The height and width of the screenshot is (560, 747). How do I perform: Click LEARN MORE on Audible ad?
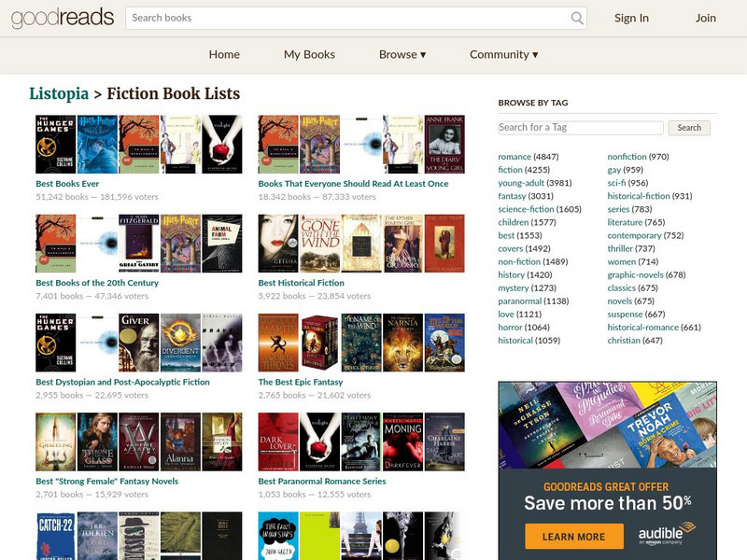(574, 536)
